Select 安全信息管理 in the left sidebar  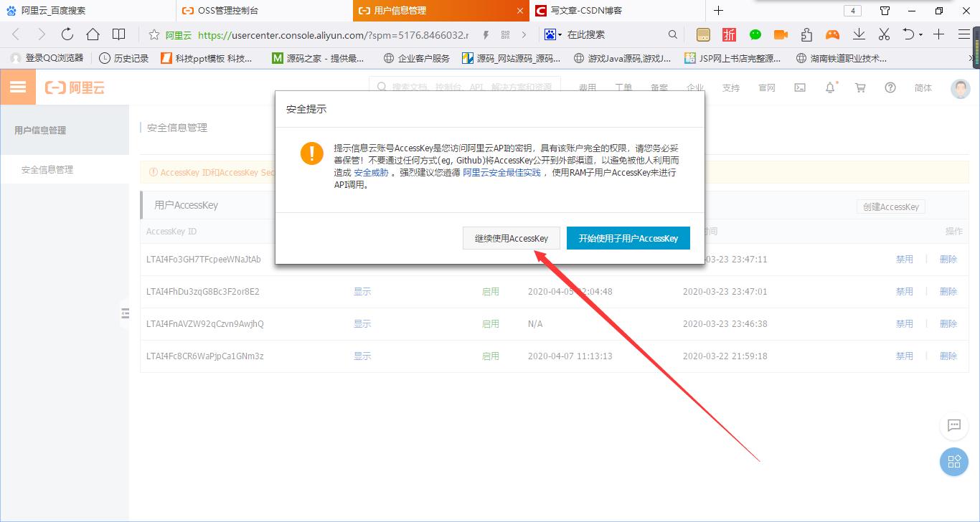point(47,170)
